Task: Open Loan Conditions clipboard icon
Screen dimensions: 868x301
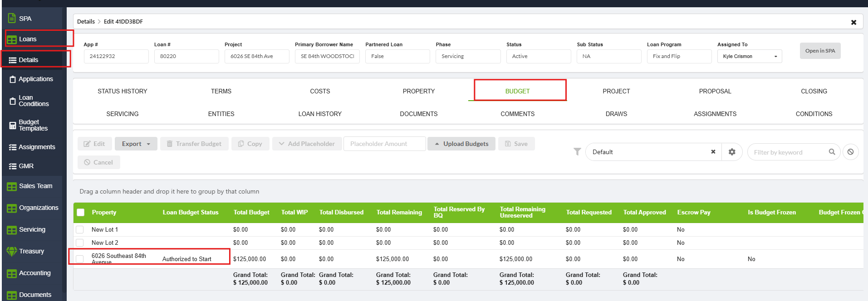Action: (13, 101)
